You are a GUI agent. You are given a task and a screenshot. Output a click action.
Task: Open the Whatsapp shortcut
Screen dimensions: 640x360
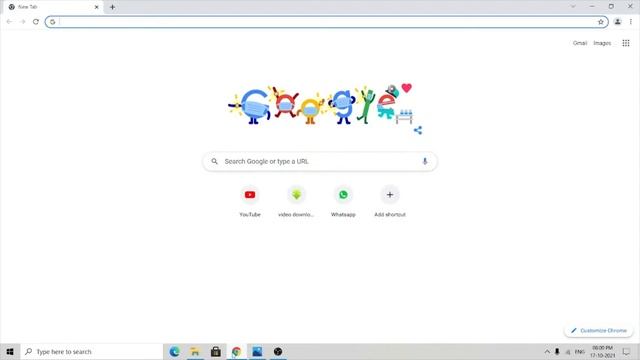point(343,202)
